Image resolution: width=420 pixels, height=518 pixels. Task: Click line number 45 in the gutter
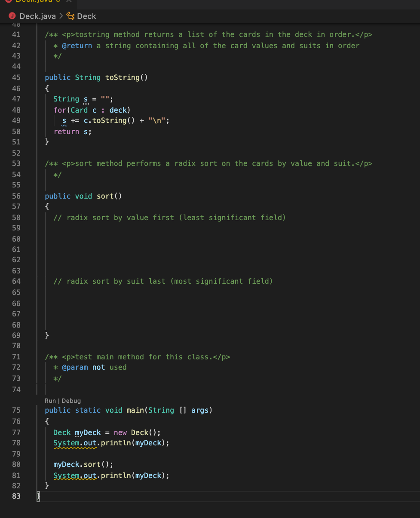tap(16, 77)
